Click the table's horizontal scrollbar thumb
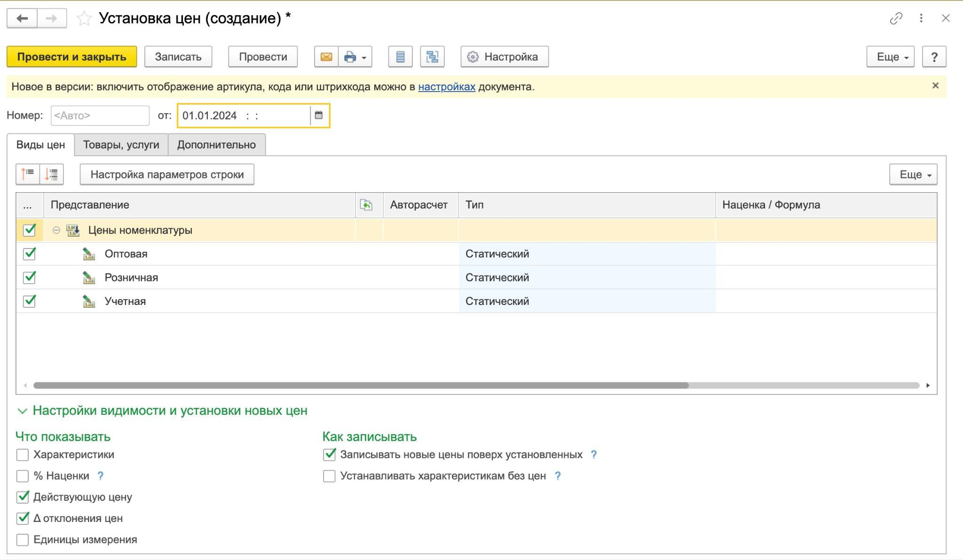 click(x=361, y=385)
